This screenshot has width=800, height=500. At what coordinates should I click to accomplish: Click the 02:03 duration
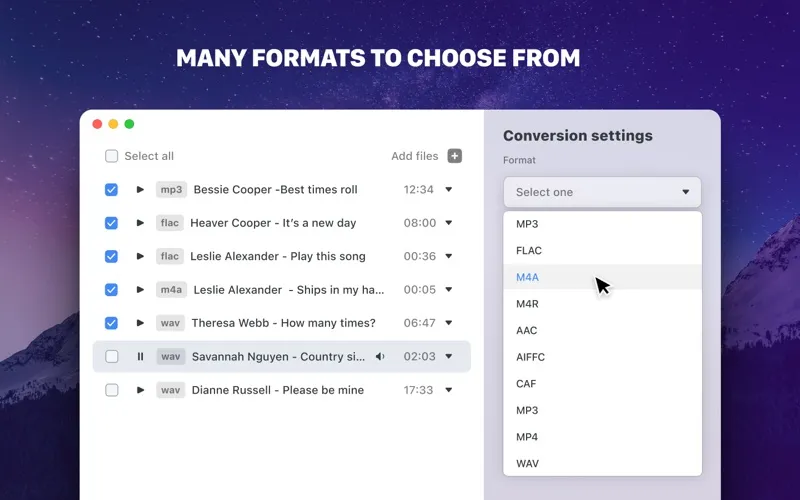419,357
